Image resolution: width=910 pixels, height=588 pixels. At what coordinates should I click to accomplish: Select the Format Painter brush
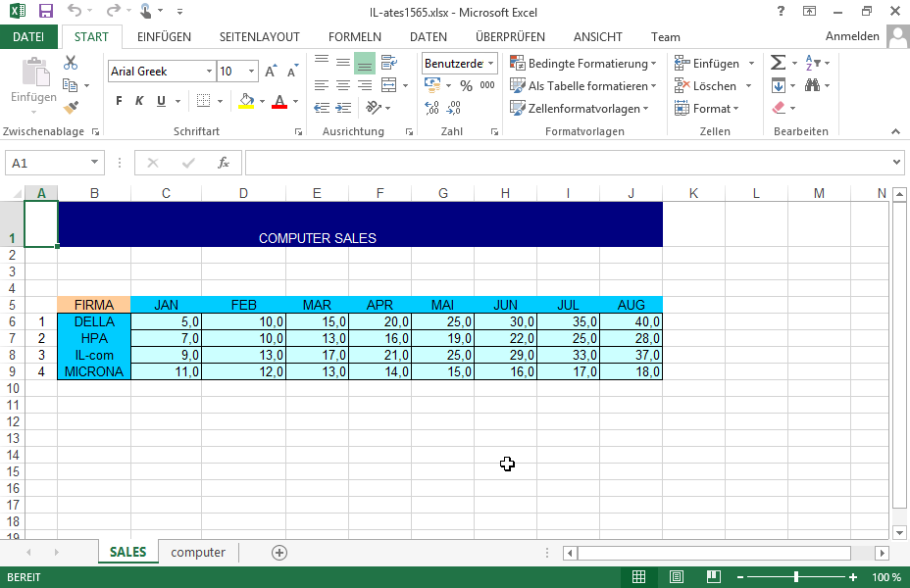point(71,107)
